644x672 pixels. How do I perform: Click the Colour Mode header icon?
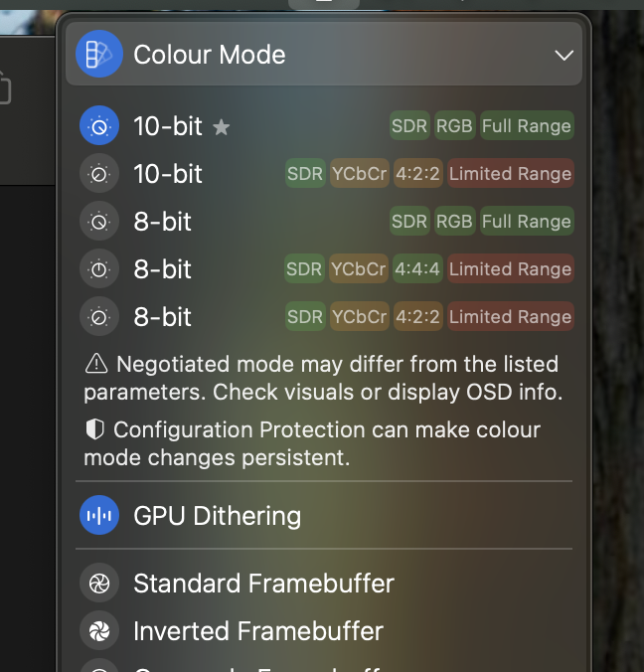coord(98,54)
